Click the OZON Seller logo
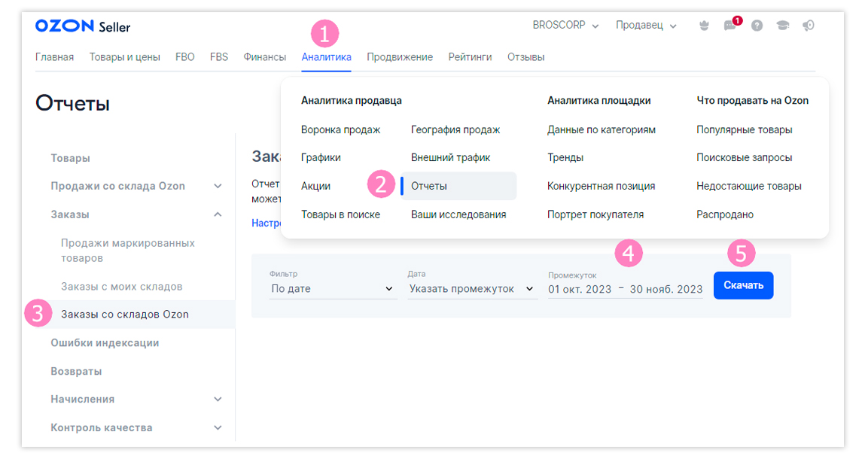Screen dimensions: 868x459 pyautogui.click(x=83, y=26)
